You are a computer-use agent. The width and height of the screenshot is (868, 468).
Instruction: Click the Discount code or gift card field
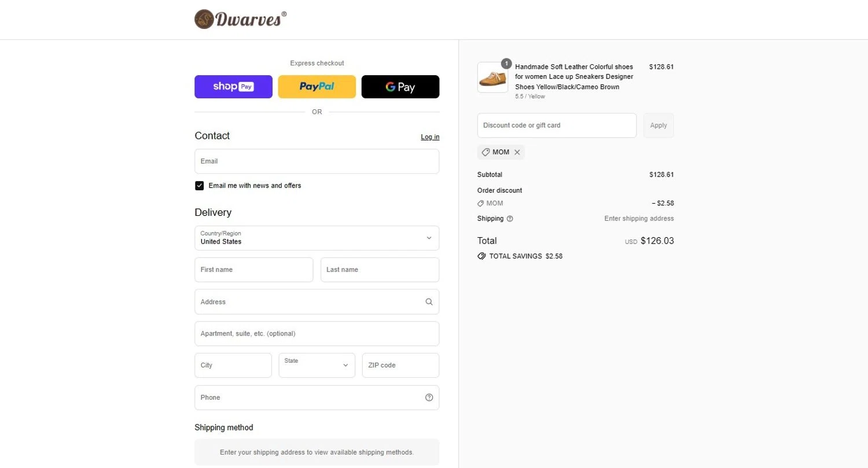(557, 126)
